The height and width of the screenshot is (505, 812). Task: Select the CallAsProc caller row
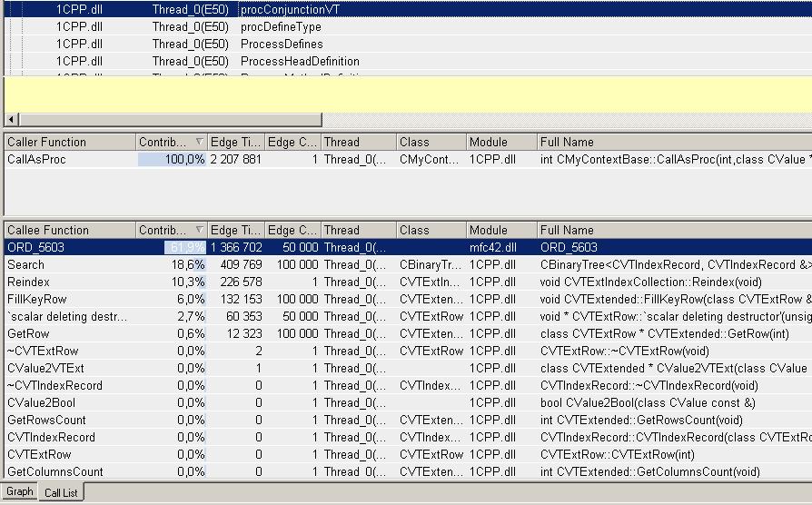coord(36,159)
